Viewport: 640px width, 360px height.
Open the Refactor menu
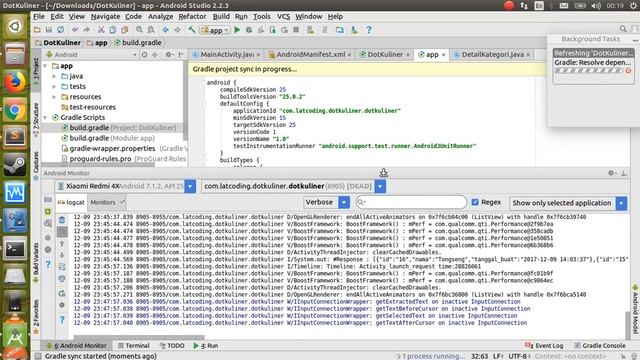tap(192, 16)
